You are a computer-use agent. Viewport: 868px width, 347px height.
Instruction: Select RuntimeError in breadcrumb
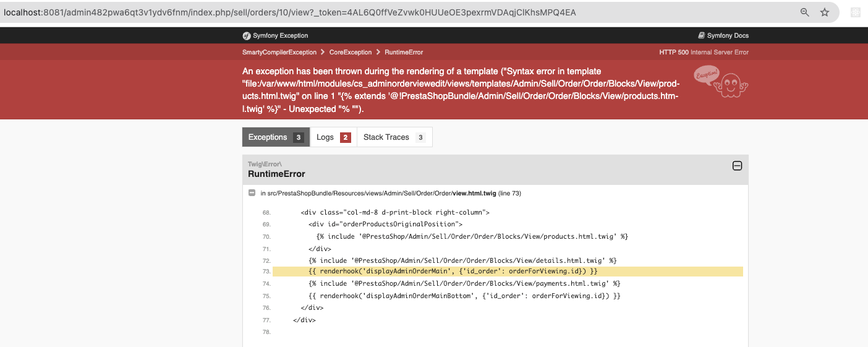point(404,52)
